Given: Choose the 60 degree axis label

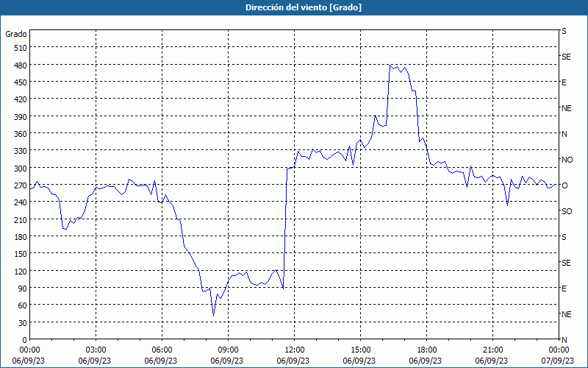Looking at the screenshot, I should coord(23,305).
